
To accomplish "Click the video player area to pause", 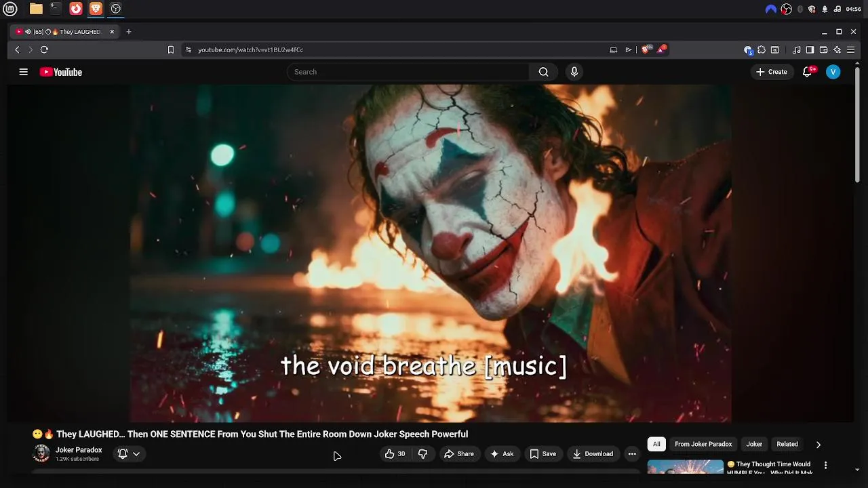I will pos(431,253).
